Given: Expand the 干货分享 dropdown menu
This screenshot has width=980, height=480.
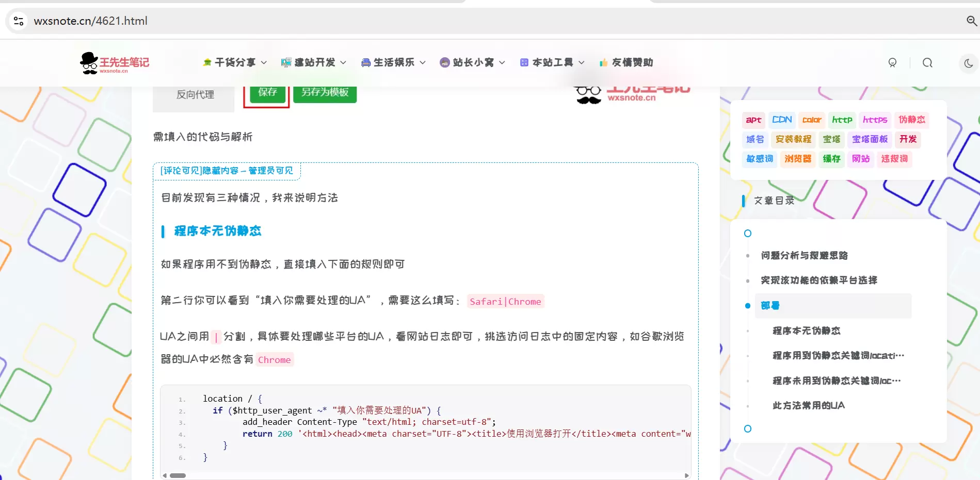Looking at the screenshot, I should pos(235,62).
